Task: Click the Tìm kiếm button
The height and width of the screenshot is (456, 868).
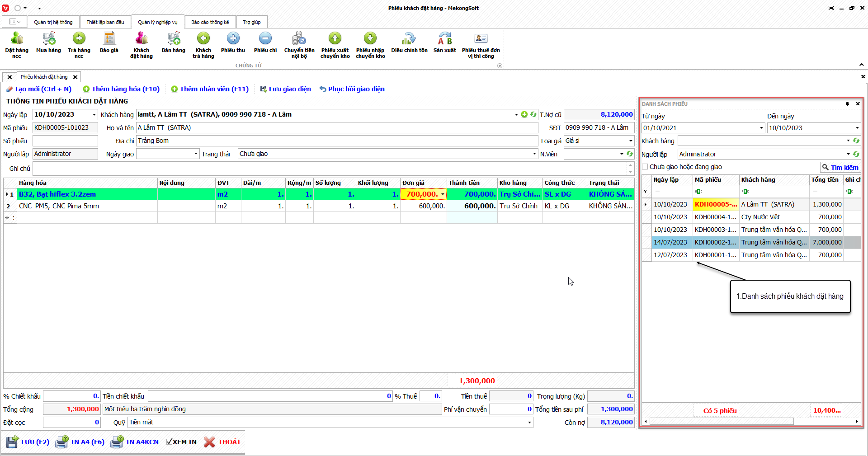Action: (840, 168)
